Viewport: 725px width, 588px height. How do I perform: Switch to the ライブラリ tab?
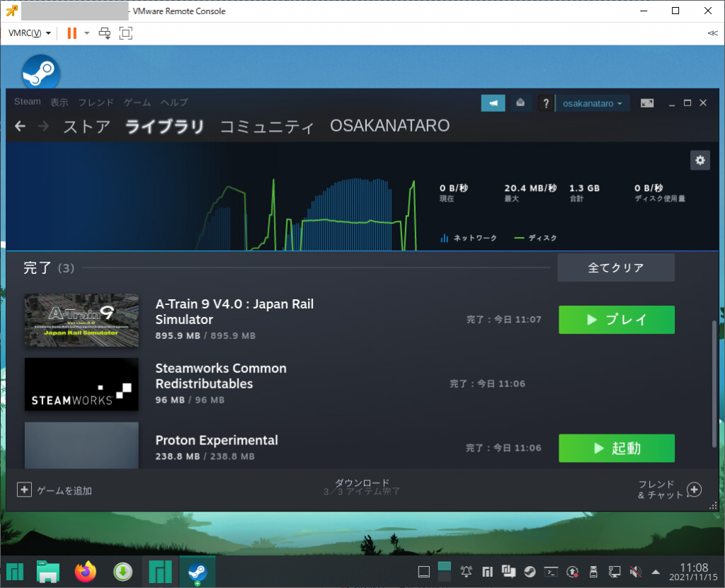tap(164, 126)
